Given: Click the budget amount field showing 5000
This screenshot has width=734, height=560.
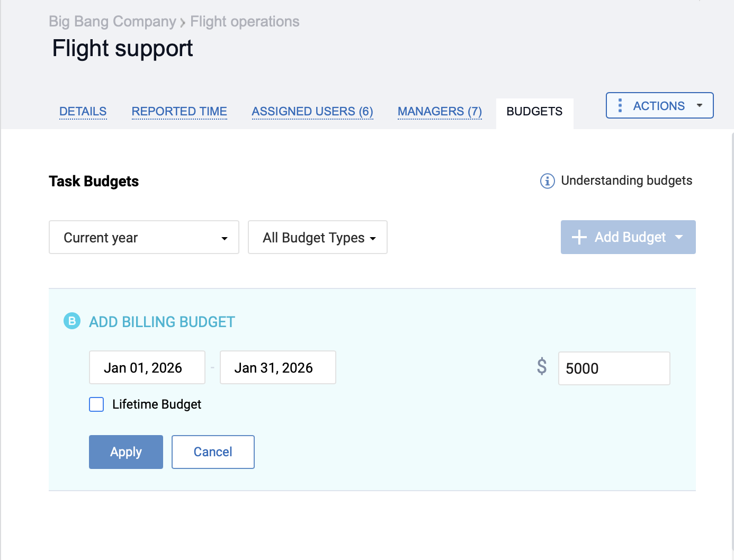Looking at the screenshot, I should (613, 368).
